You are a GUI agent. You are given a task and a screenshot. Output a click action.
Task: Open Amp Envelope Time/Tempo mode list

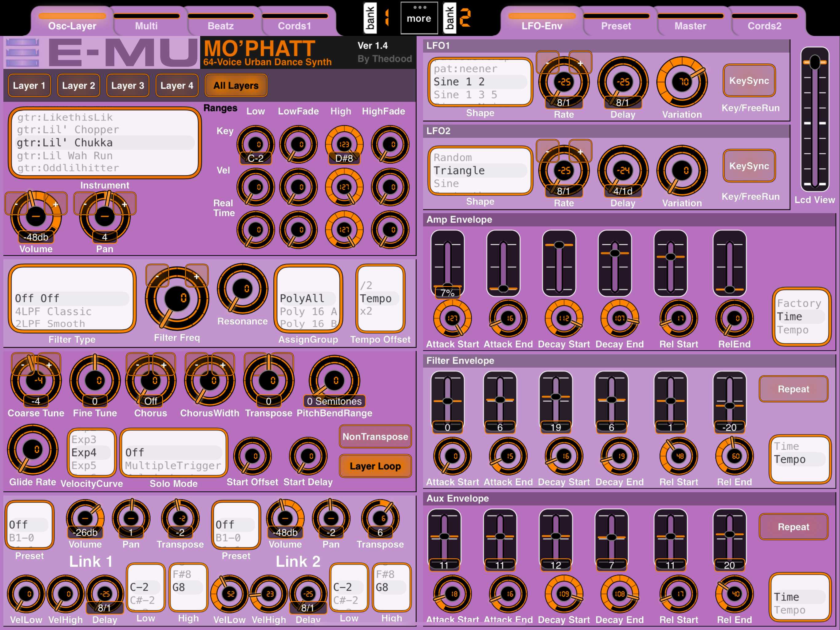801,317
